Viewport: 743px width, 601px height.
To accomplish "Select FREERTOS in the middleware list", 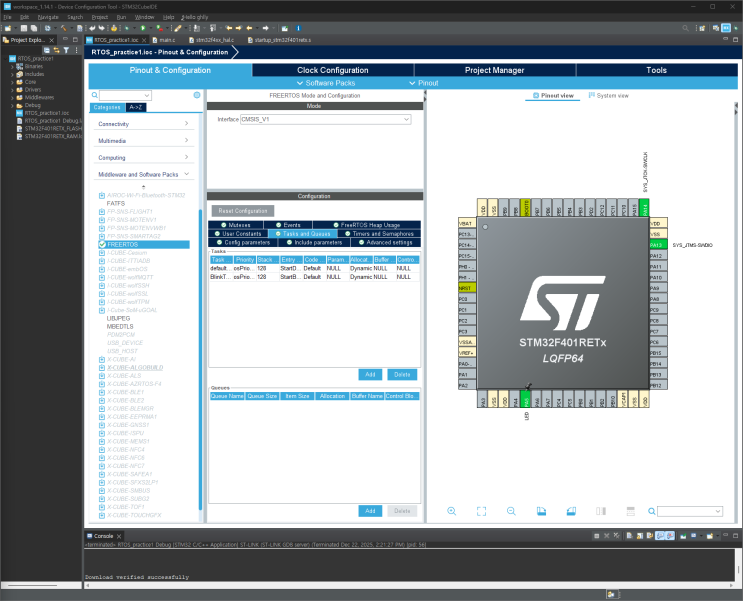I will [144, 245].
